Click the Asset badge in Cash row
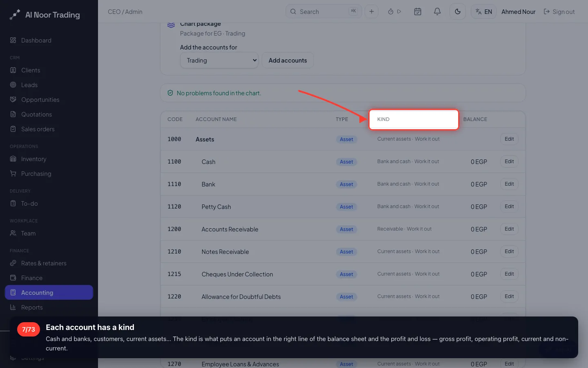 pos(346,162)
